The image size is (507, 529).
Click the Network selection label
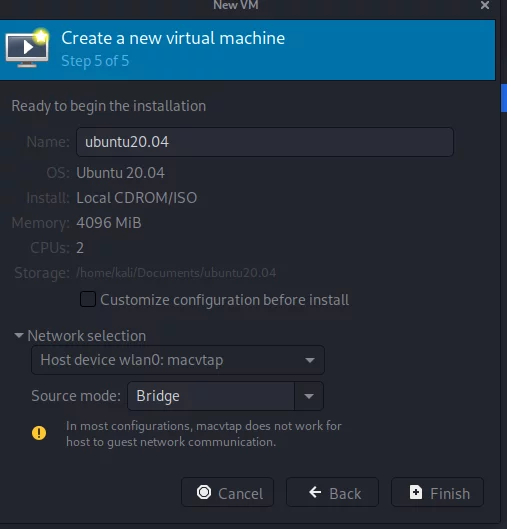coord(87,336)
